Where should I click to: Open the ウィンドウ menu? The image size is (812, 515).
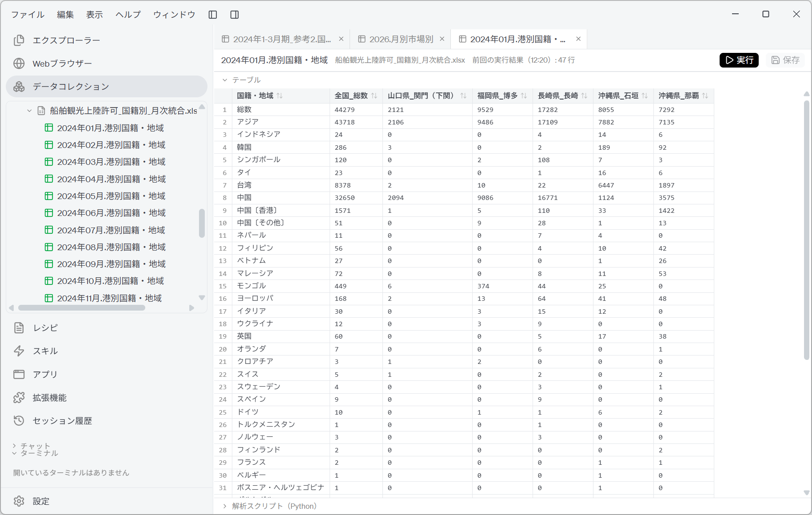pyautogui.click(x=174, y=15)
